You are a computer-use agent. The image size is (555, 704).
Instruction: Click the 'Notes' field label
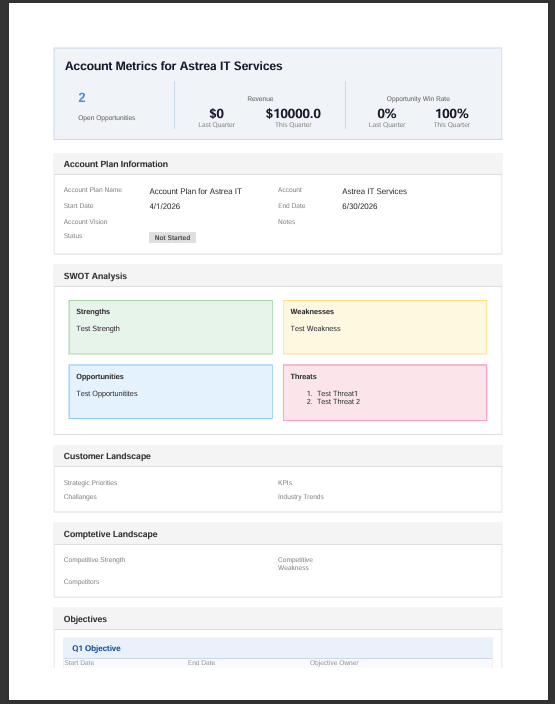click(x=286, y=222)
